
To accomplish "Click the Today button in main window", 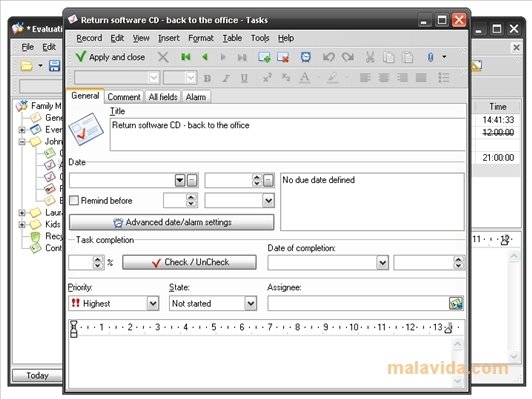I will click(x=38, y=375).
